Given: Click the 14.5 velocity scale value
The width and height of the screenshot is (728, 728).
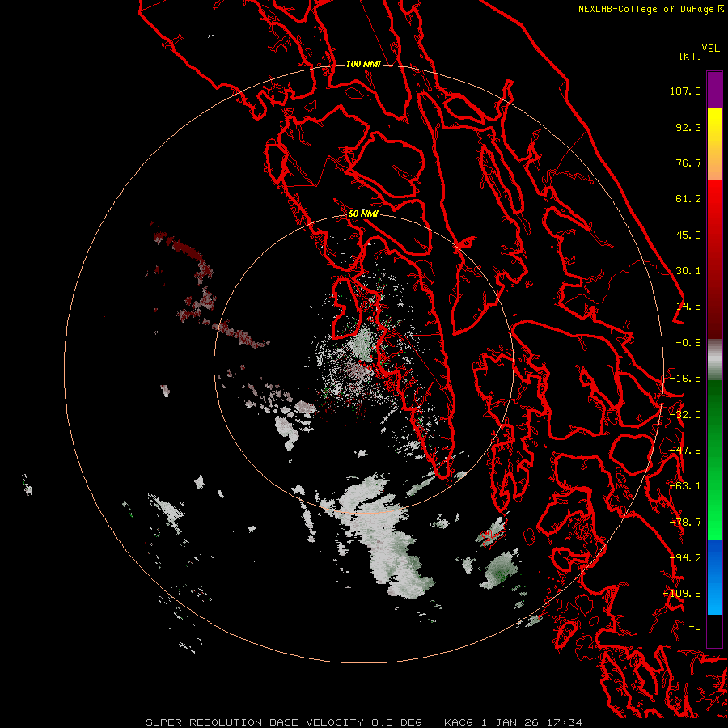Looking at the screenshot, I should (x=688, y=307).
